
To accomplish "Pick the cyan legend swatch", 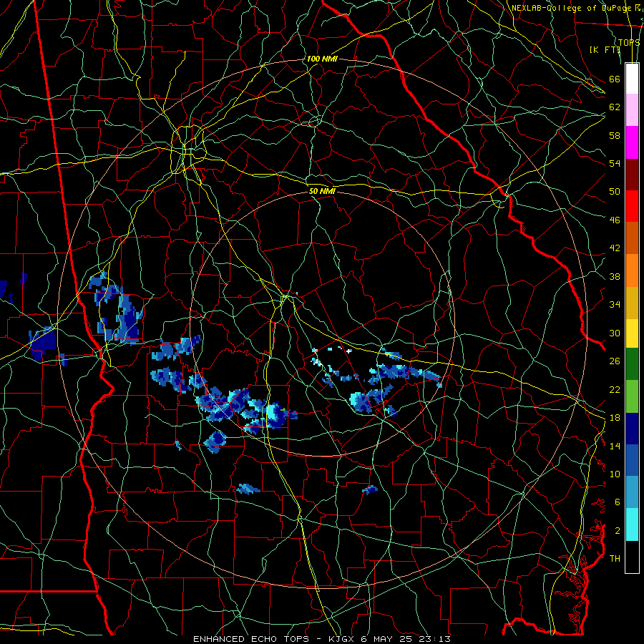I will tap(632, 525).
